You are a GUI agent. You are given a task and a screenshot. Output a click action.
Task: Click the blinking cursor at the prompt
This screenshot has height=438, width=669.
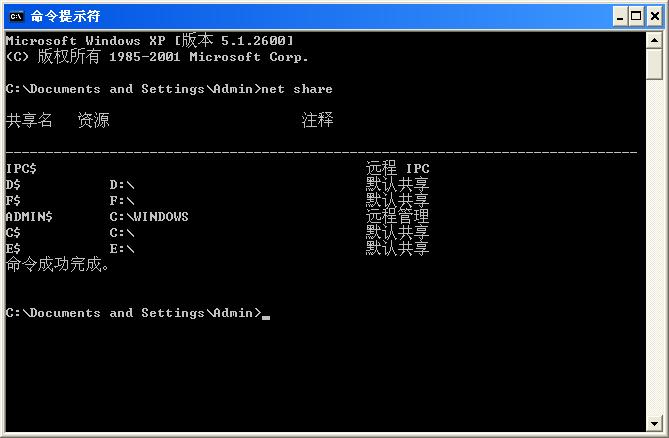pos(266,315)
